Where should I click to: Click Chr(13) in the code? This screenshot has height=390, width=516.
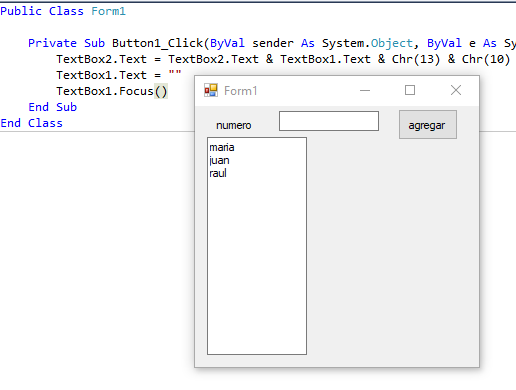click(416, 59)
